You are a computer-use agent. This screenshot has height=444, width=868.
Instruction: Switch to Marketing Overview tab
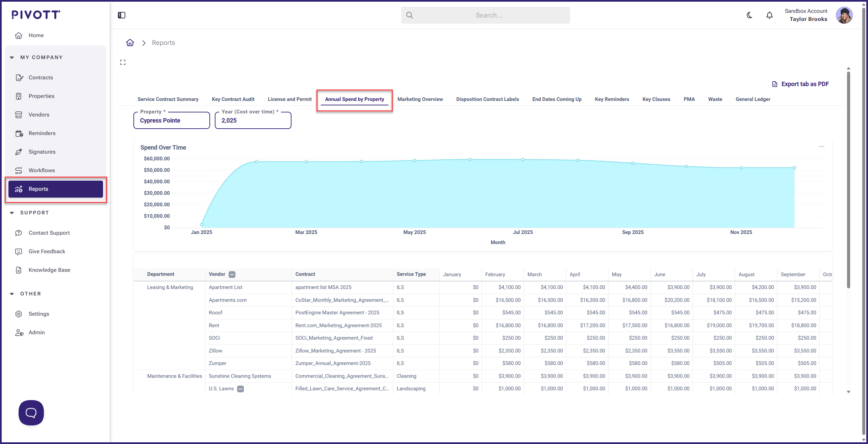click(420, 99)
